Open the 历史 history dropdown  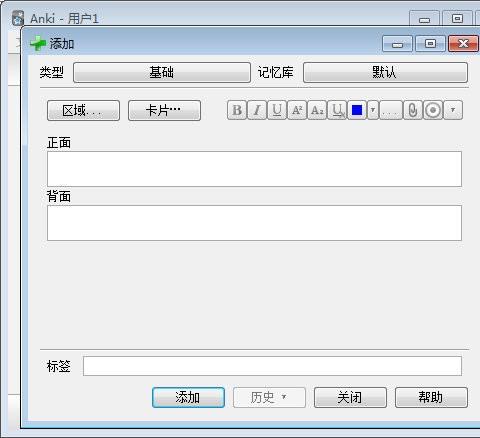(x=269, y=397)
